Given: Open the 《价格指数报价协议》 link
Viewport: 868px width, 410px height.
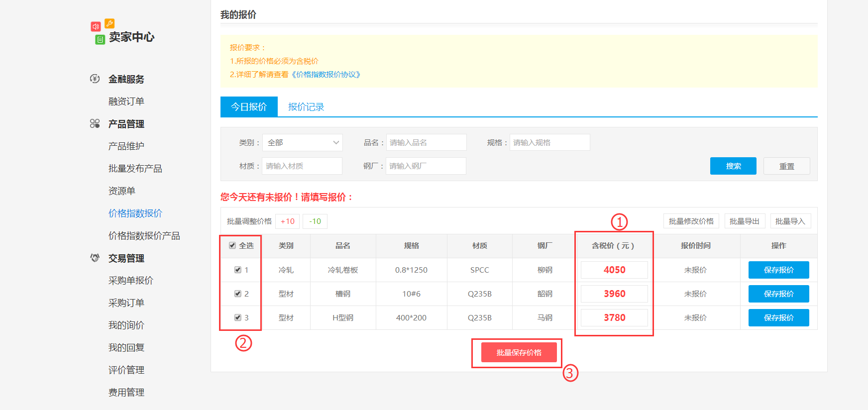Looking at the screenshot, I should click(x=326, y=74).
